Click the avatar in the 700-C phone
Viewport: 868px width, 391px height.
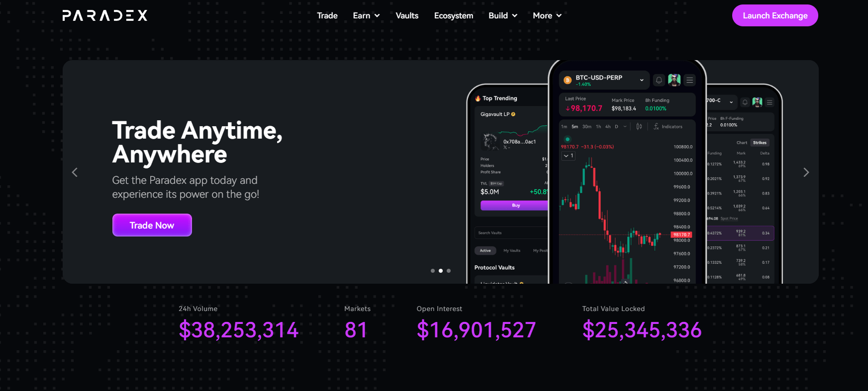pyautogui.click(x=757, y=102)
